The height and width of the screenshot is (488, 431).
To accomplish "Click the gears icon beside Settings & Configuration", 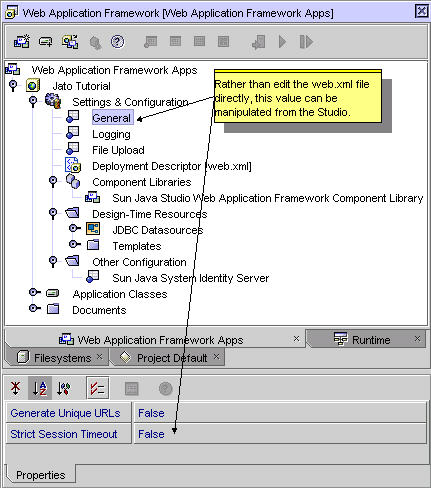I will pyautogui.click(x=53, y=101).
